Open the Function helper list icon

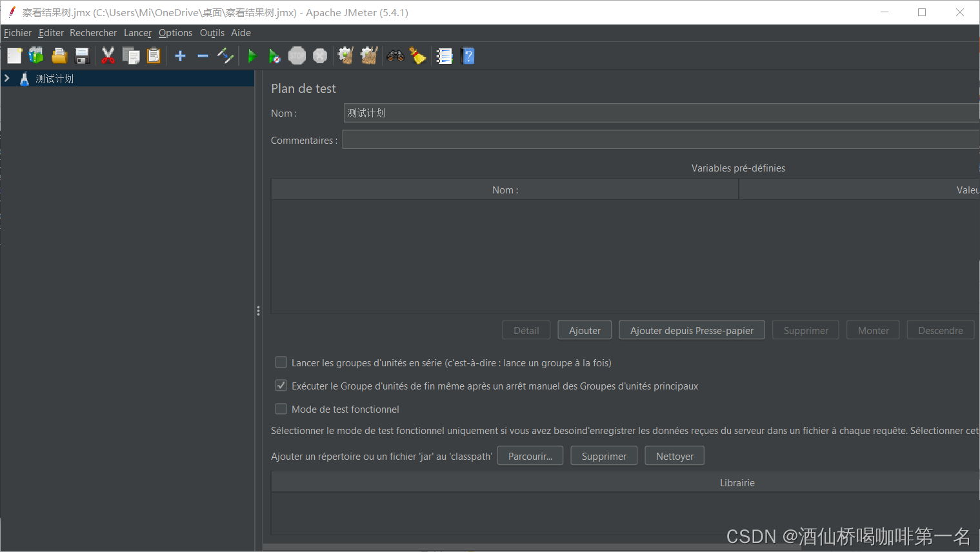(x=445, y=56)
